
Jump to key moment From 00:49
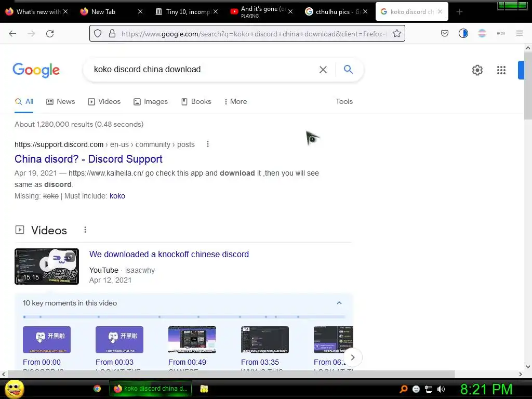tap(187, 362)
